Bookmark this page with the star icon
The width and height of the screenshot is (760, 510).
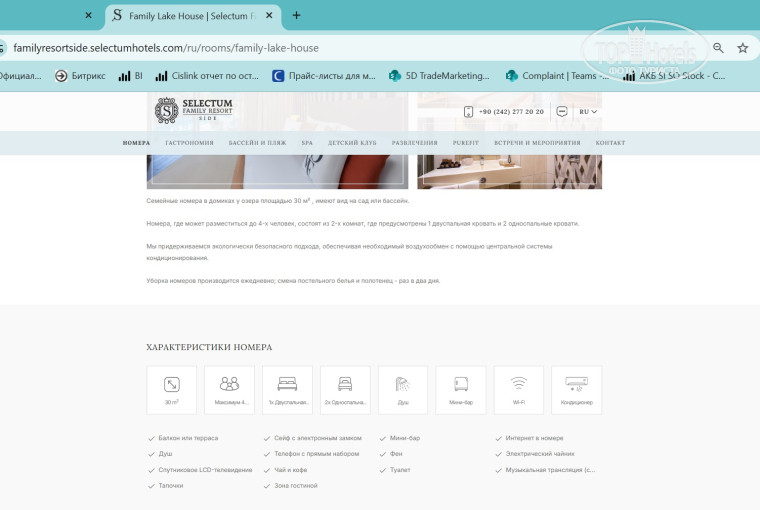pos(742,48)
